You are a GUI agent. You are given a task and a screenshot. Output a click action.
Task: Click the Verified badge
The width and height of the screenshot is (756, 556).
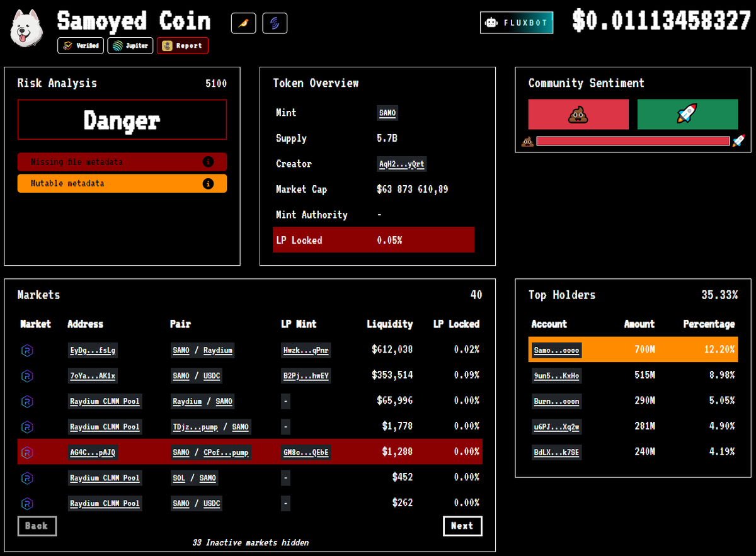click(81, 45)
